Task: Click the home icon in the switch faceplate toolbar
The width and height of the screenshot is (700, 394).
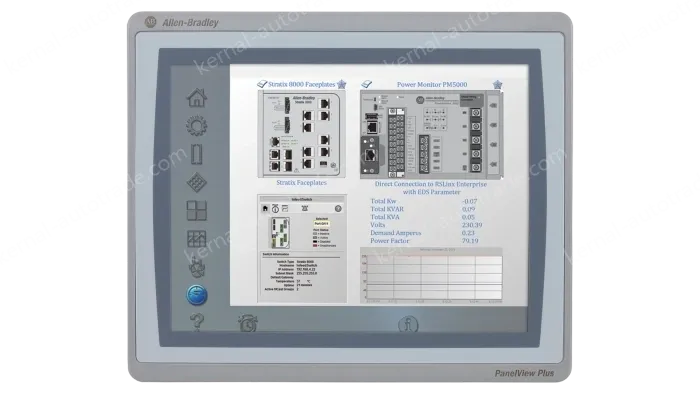Action: (x=265, y=208)
